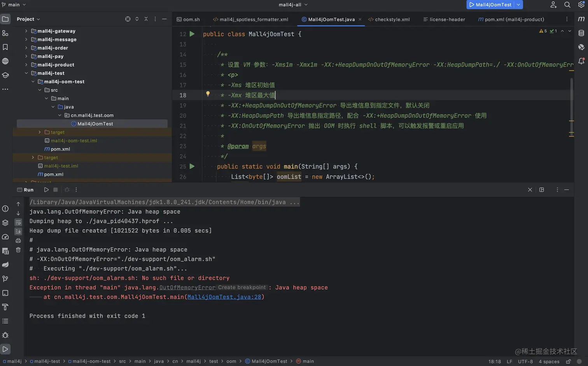
Task: Click the 4 spaces indent setting
Action: [x=549, y=361]
